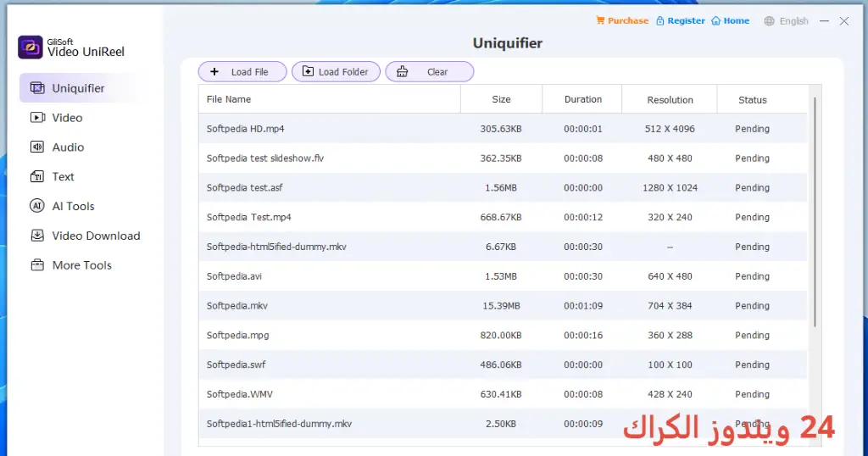Go to the Home link
The image size is (868, 456).
[x=730, y=21]
